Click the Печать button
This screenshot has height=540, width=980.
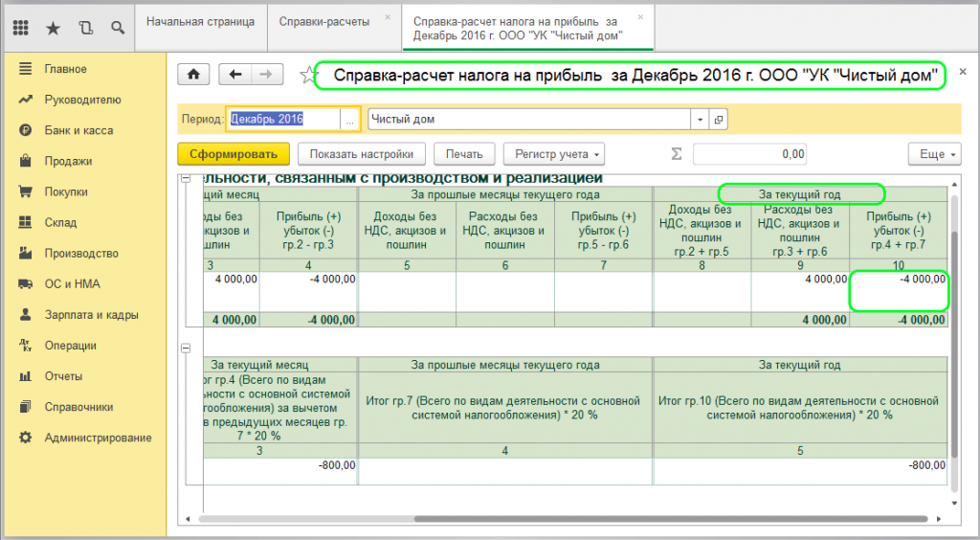click(464, 154)
